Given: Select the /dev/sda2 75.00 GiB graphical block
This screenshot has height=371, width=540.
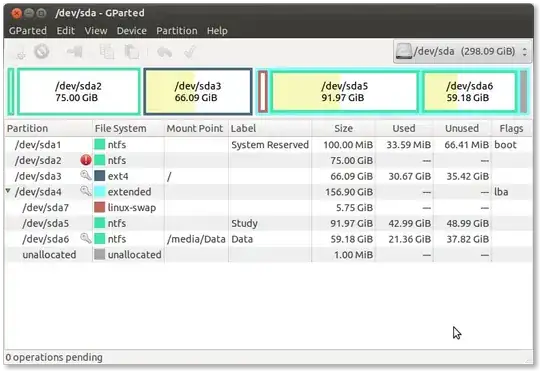Looking at the screenshot, I should click(x=79, y=92).
